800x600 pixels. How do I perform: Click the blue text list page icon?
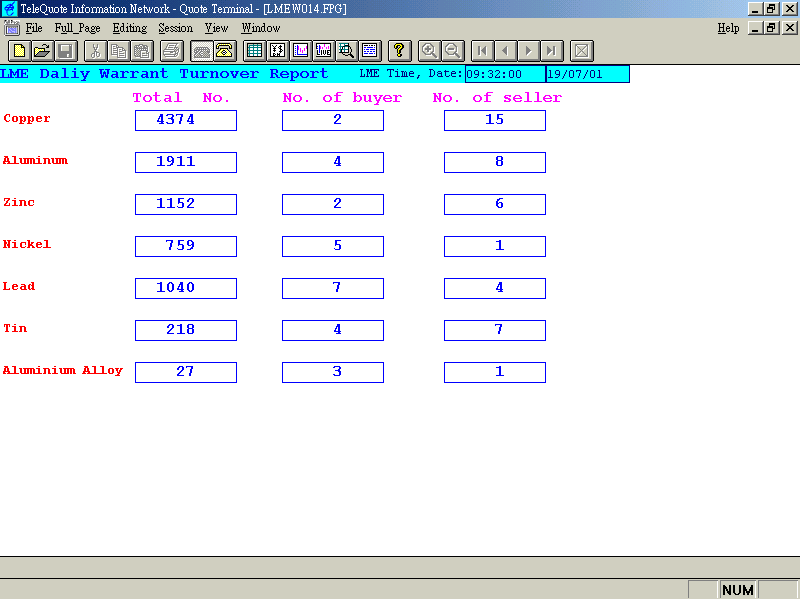(x=369, y=51)
